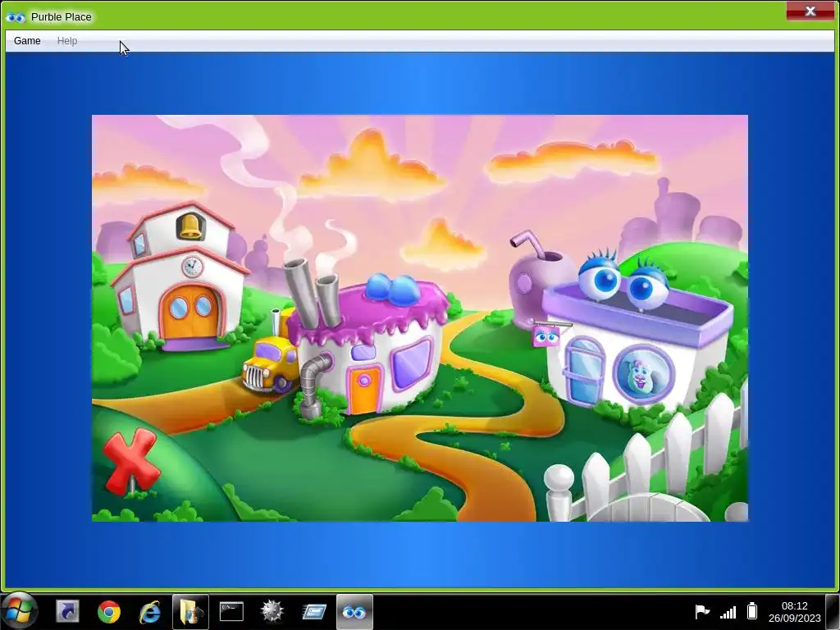840x630 pixels.
Task: Close the Purble Place window
Action: point(810,11)
